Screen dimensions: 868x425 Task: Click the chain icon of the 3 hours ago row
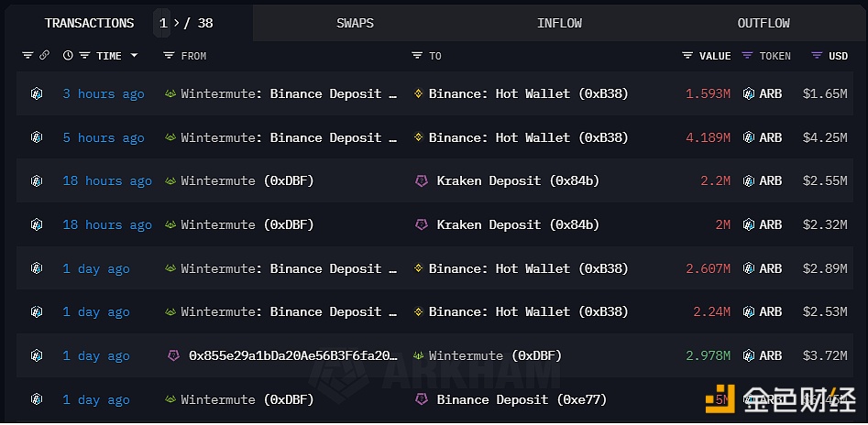point(37,93)
